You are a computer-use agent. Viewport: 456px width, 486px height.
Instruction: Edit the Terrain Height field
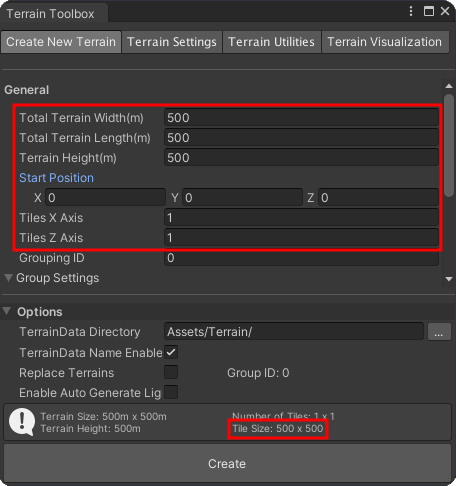(301, 158)
